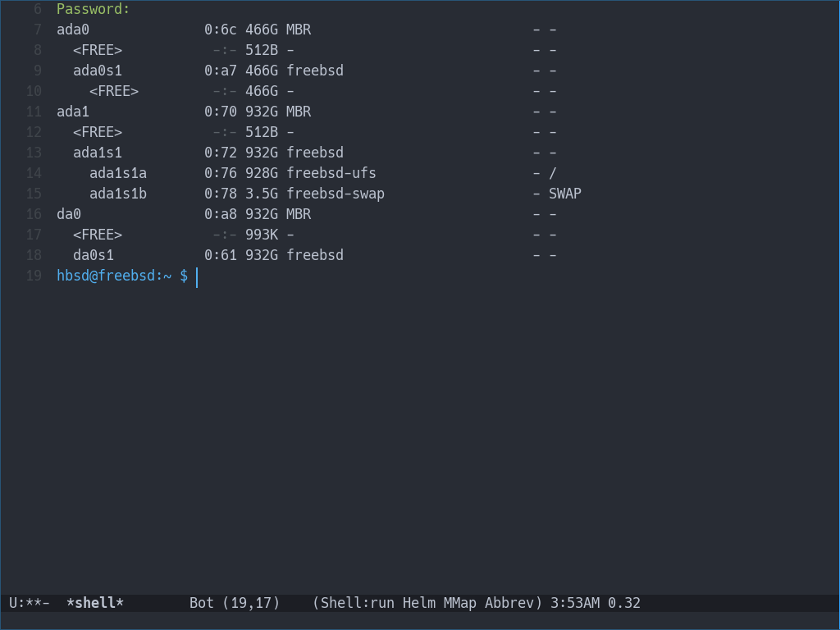This screenshot has height=630, width=840.
Task: Click the Password: prompt text
Action: tap(94, 9)
